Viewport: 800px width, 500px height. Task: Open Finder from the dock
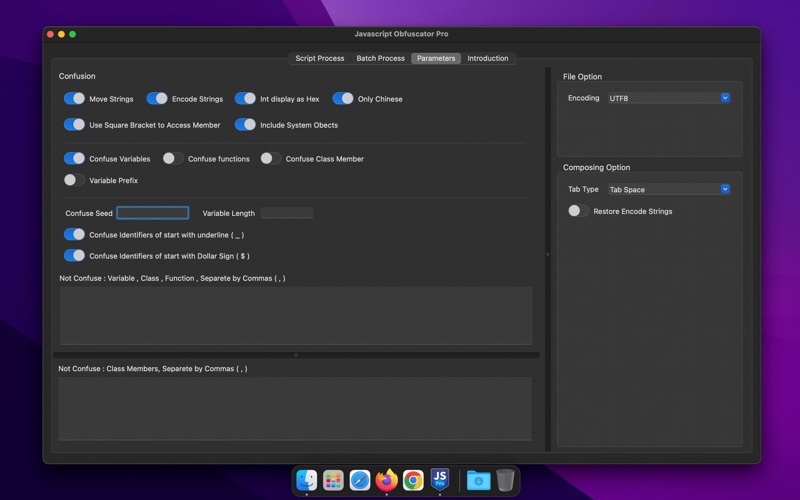pyautogui.click(x=307, y=481)
